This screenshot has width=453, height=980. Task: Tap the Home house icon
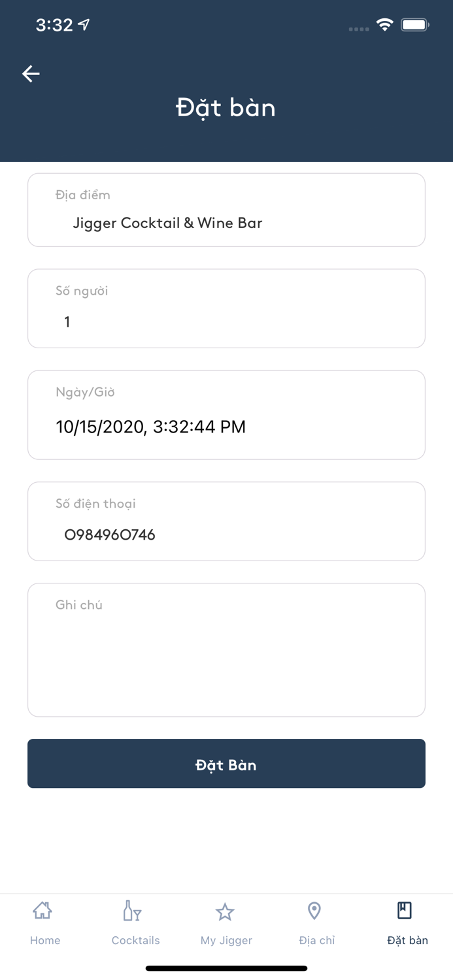[x=43, y=909]
